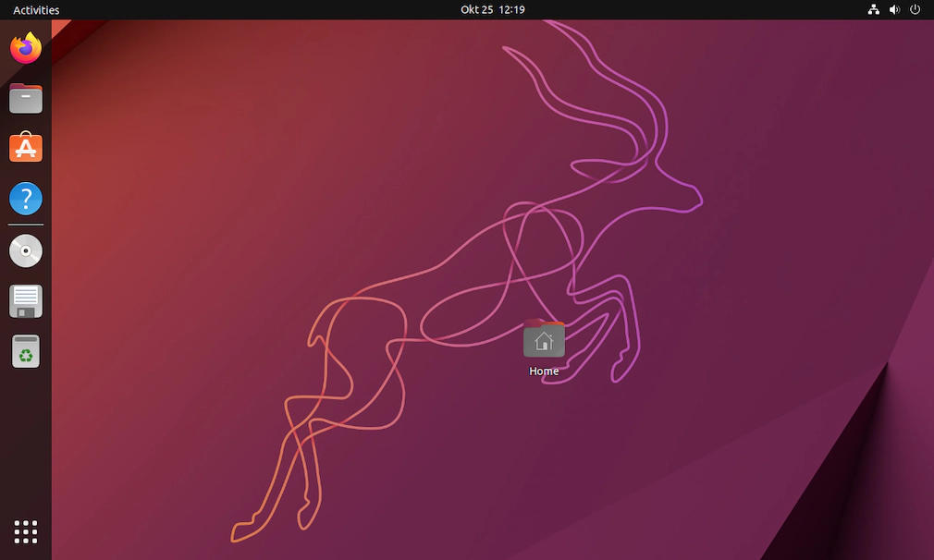Click the volume speaker icon
The image size is (934, 560).
pyautogui.click(x=894, y=10)
